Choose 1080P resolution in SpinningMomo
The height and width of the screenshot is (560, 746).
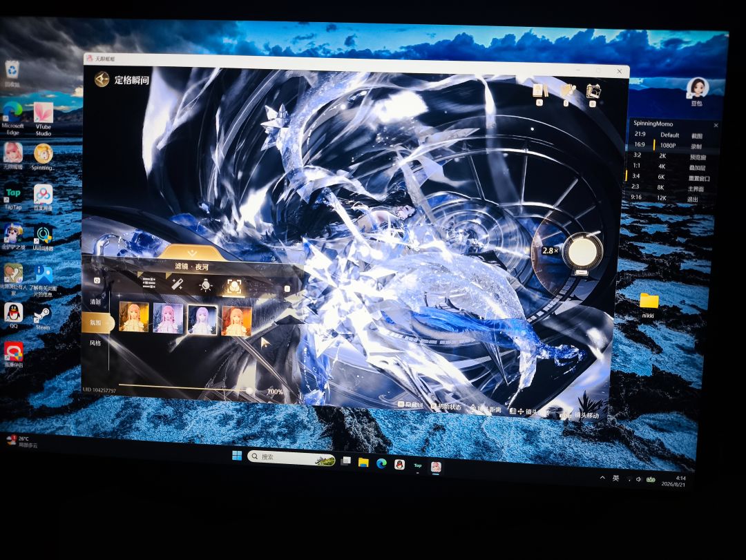667,146
